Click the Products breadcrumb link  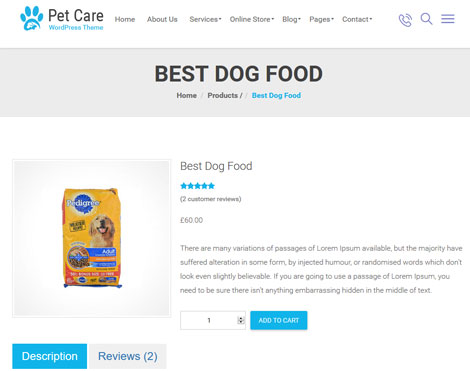click(x=222, y=95)
